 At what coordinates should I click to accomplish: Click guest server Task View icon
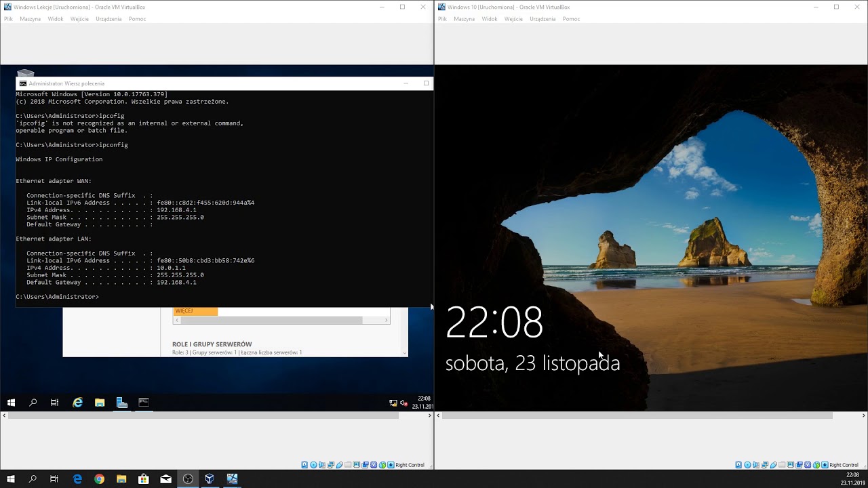click(x=54, y=403)
